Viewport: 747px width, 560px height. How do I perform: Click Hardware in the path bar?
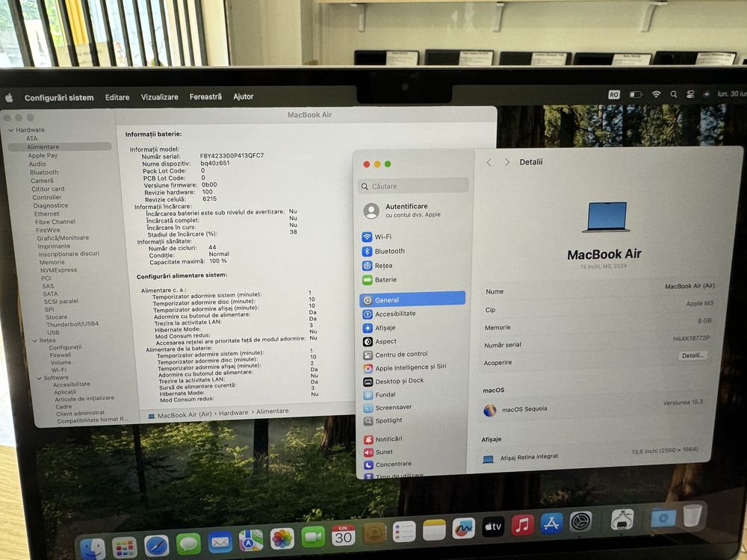233,413
